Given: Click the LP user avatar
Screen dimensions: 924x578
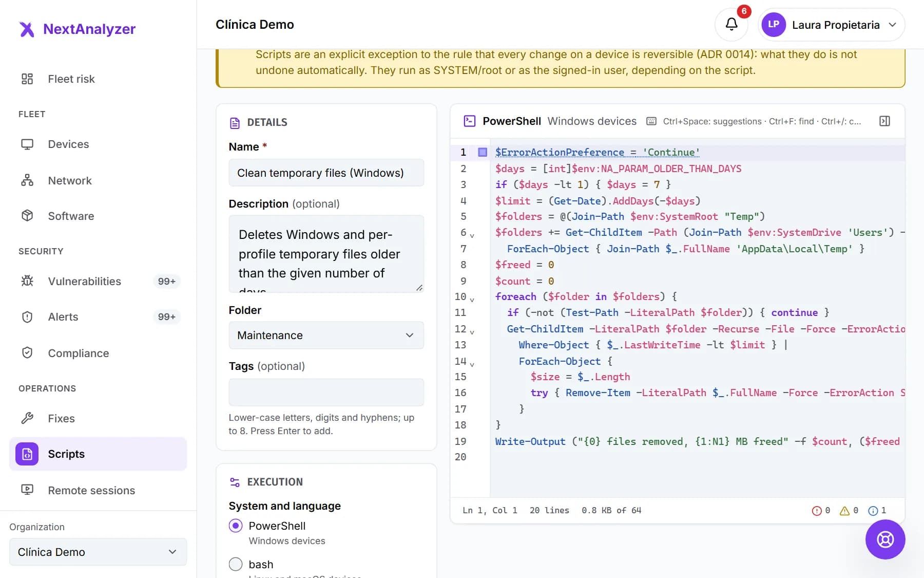Looking at the screenshot, I should [774, 25].
